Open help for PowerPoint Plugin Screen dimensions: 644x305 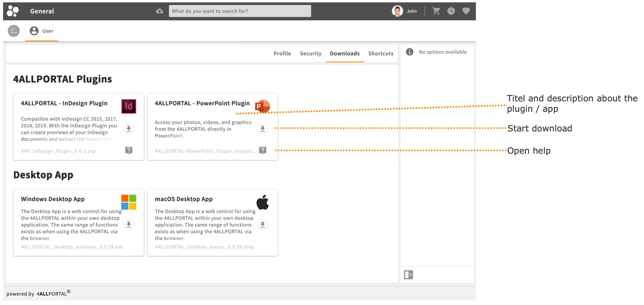262,150
